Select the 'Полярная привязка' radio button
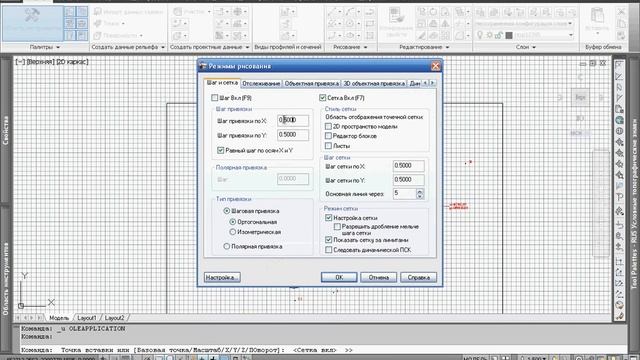This screenshot has height=360, width=640. pyautogui.click(x=227, y=247)
